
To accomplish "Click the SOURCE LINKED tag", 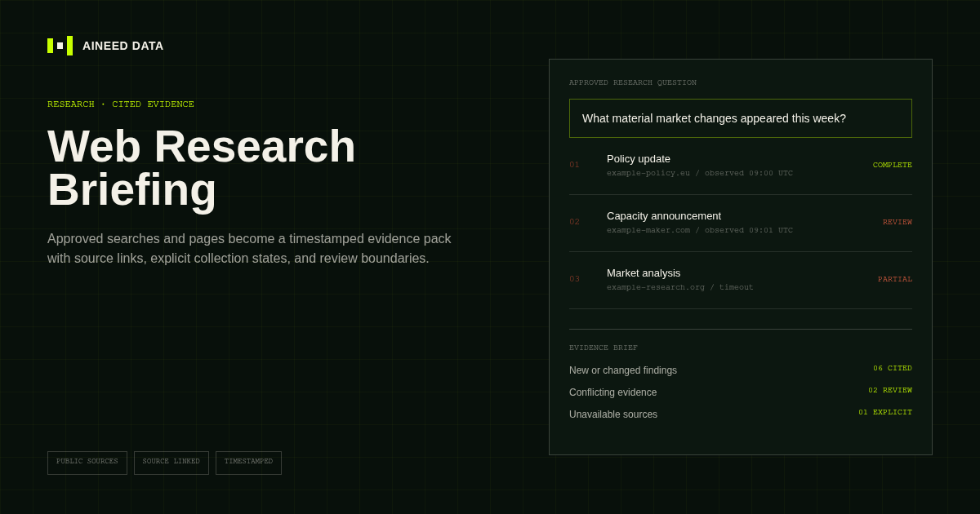I will [171, 463].
